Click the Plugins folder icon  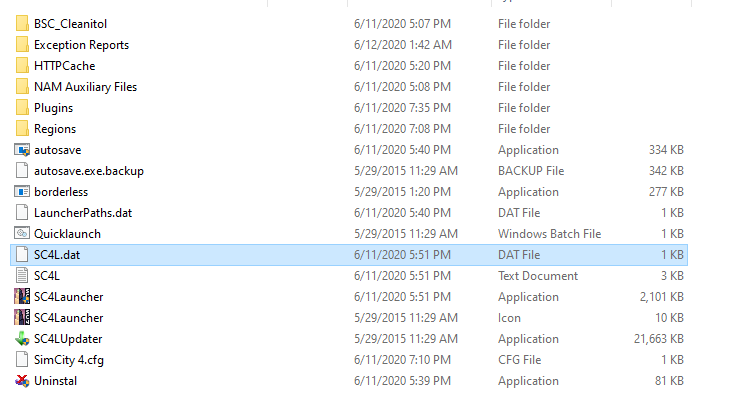click(22, 107)
